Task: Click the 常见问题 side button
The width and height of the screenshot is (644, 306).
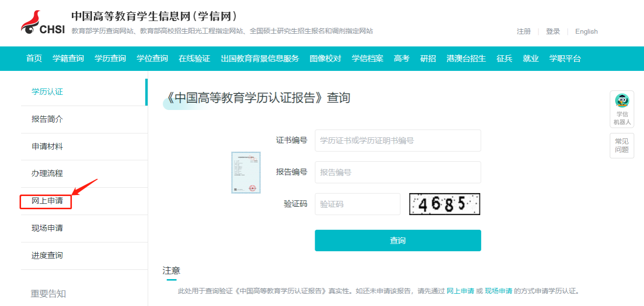Action: click(x=621, y=146)
